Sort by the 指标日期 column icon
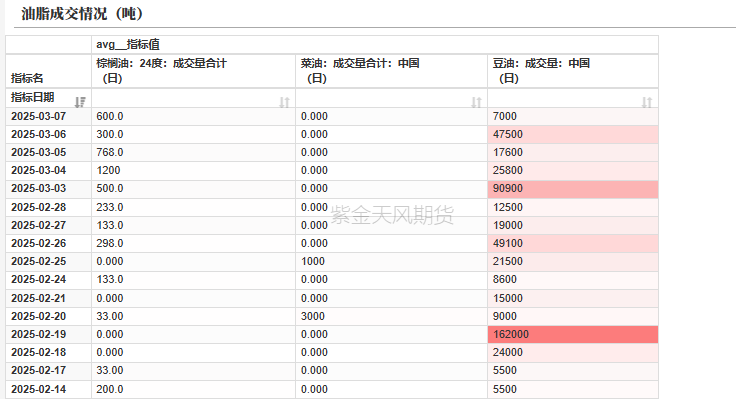Image resolution: width=736 pixels, height=399 pixels. tap(80, 102)
